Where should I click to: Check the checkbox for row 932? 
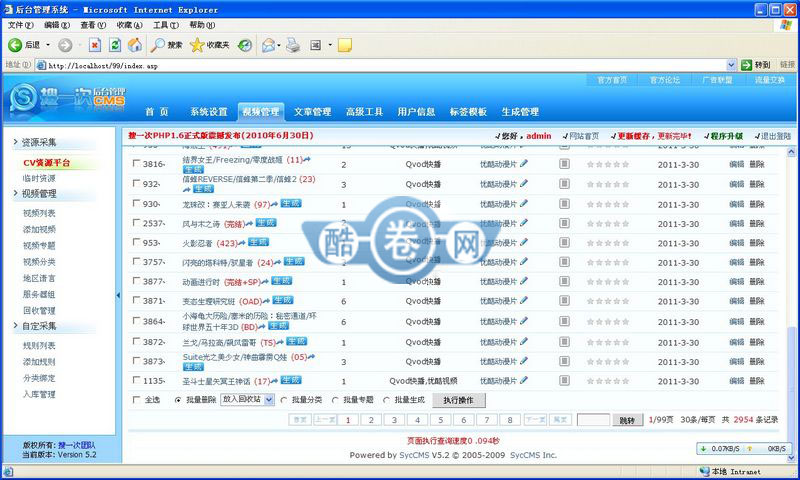coord(136,183)
